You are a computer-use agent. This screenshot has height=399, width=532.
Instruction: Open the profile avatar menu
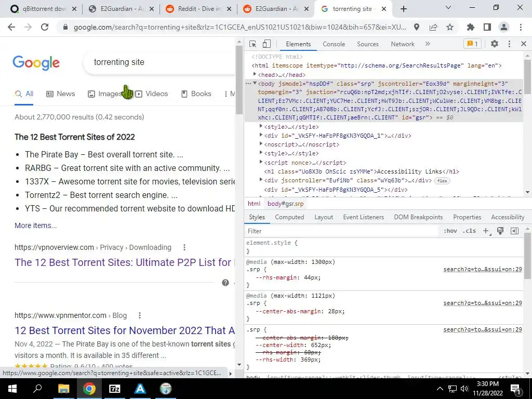pos(504,27)
